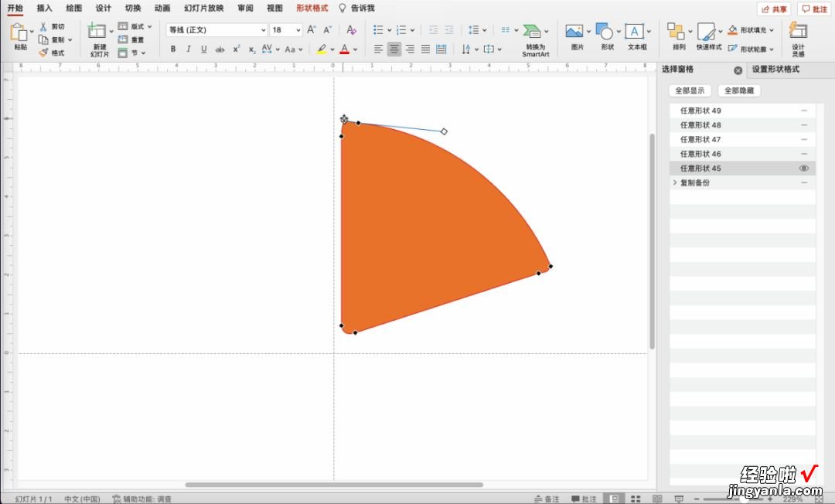The width and height of the screenshot is (835, 504).
Task: Click 告诉我 search help
Action: [x=356, y=8]
